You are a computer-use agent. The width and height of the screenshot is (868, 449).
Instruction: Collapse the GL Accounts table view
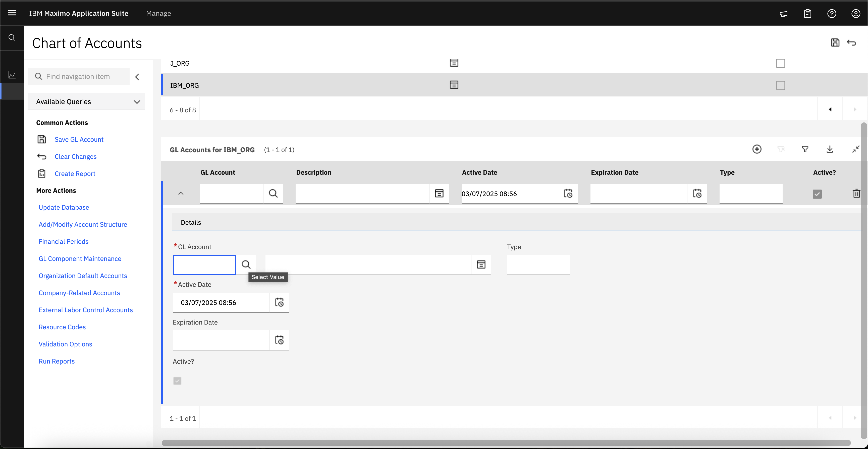pyautogui.click(x=855, y=149)
